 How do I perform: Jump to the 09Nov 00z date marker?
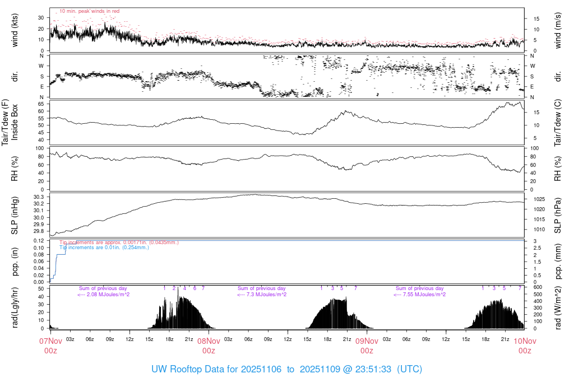[367, 346]
